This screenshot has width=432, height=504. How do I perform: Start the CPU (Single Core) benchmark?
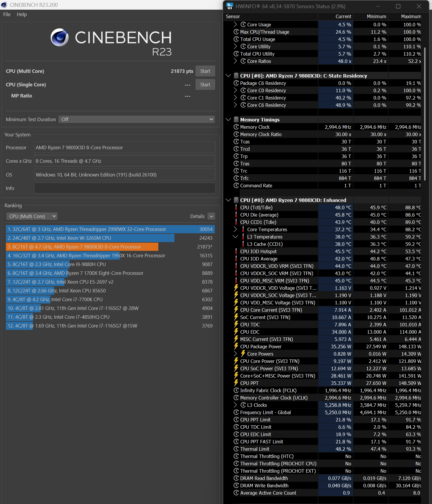tap(205, 85)
